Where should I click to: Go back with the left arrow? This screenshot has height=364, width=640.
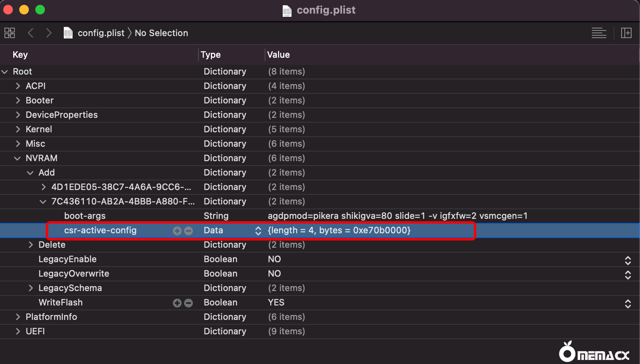pyautogui.click(x=30, y=33)
